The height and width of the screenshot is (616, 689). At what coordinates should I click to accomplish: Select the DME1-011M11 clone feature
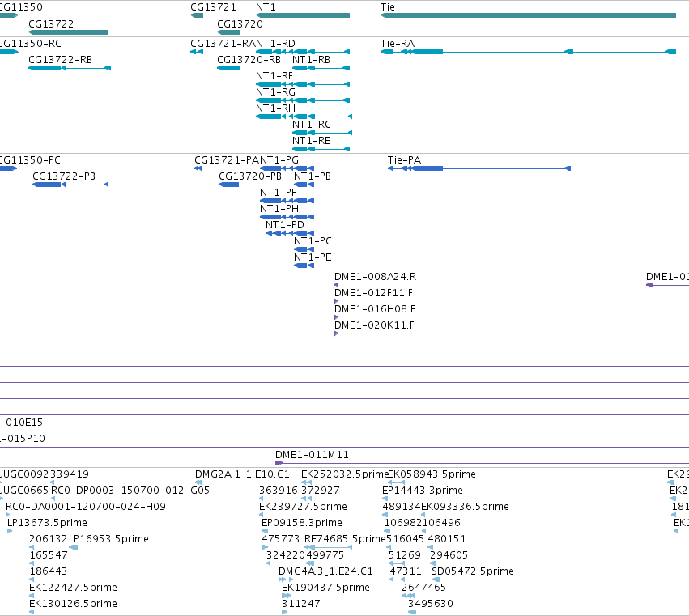482,463
